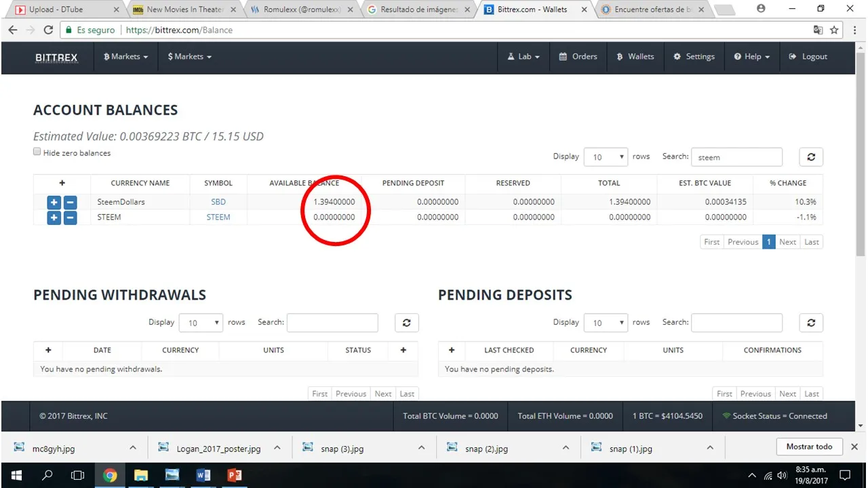Click the volume icon in the system tray

pos(783,475)
